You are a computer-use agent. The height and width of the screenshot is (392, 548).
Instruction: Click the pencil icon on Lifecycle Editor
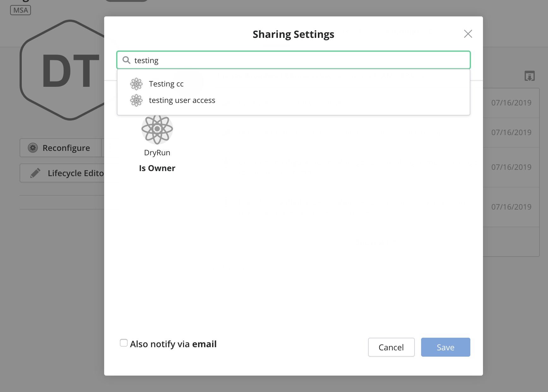pos(35,173)
